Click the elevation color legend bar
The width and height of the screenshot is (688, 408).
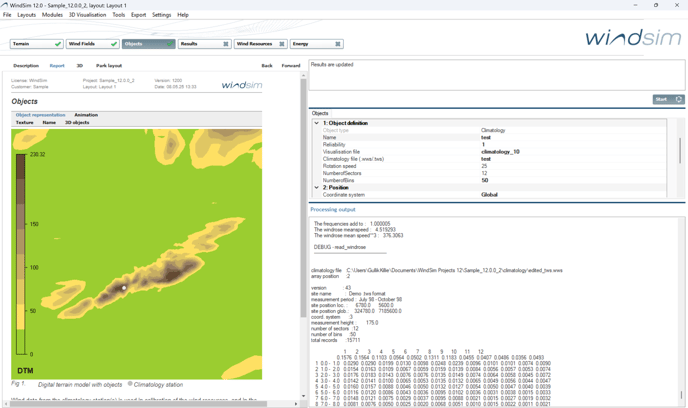point(20,255)
